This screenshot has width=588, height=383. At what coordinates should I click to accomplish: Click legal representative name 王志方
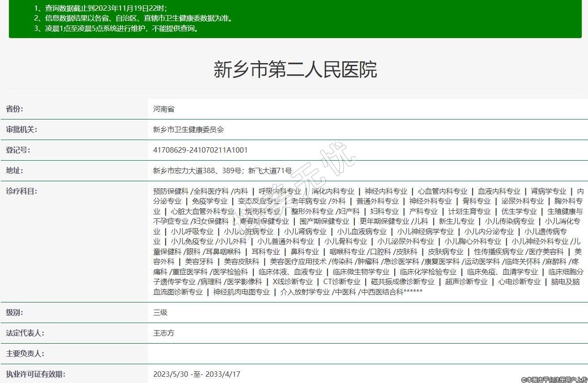coord(163,333)
